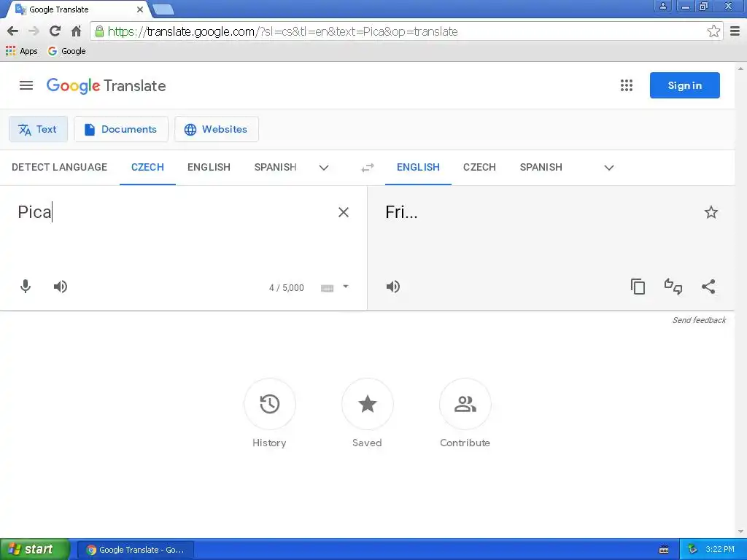Click the translated text Fri...
747x560 pixels.
pyautogui.click(x=401, y=212)
